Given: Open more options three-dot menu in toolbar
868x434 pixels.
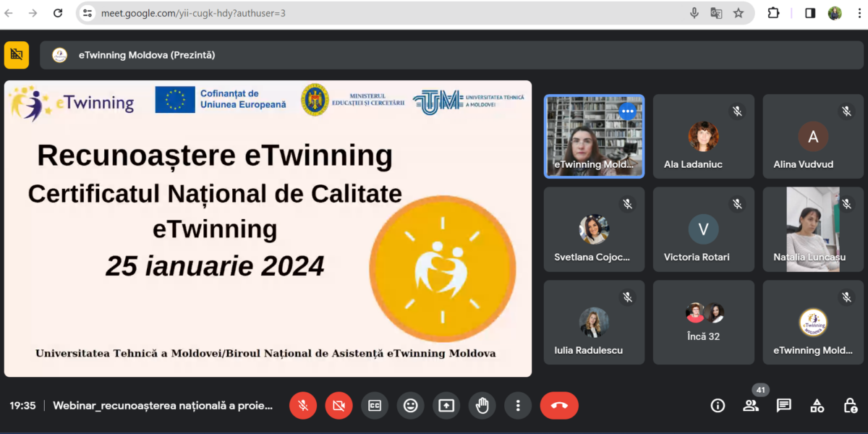Looking at the screenshot, I should tap(517, 406).
